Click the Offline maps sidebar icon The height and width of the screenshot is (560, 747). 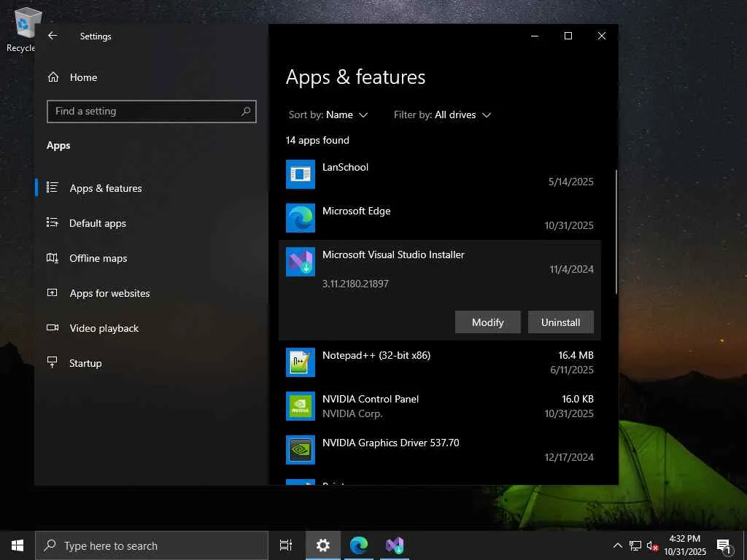pyautogui.click(x=53, y=258)
